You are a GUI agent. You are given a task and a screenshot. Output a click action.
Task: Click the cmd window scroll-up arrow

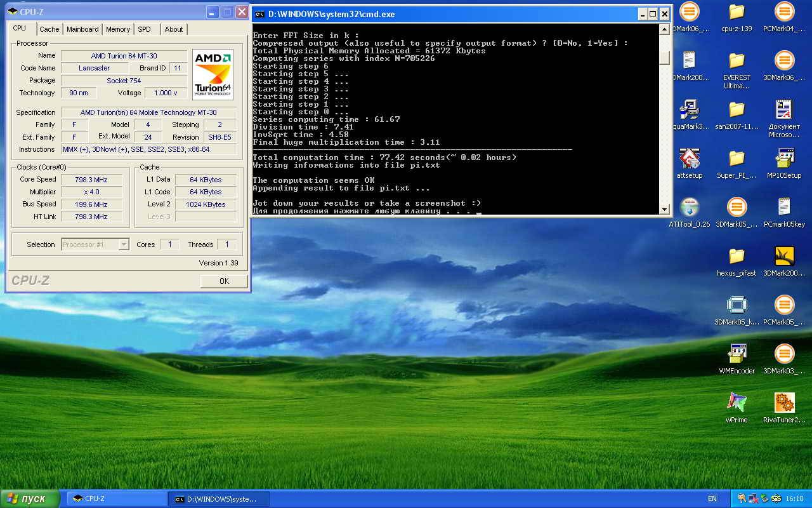pos(664,29)
